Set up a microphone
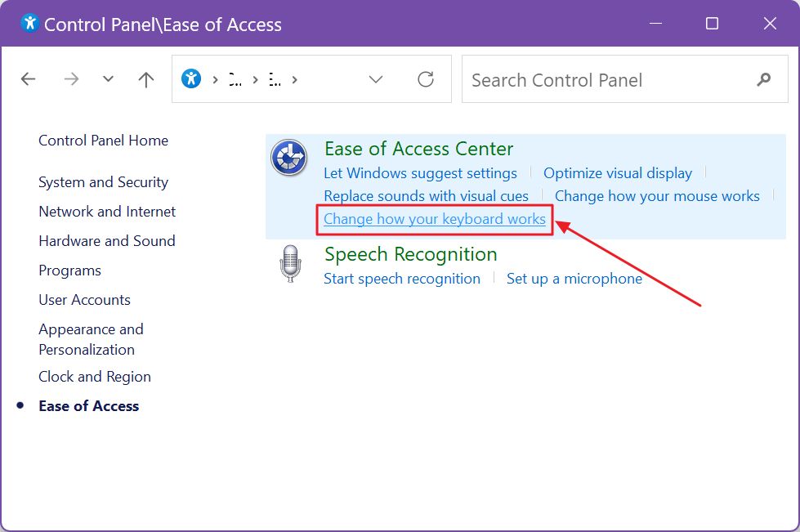Image resolution: width=800 pixels, height=532 pixels. tap(574, 278)
